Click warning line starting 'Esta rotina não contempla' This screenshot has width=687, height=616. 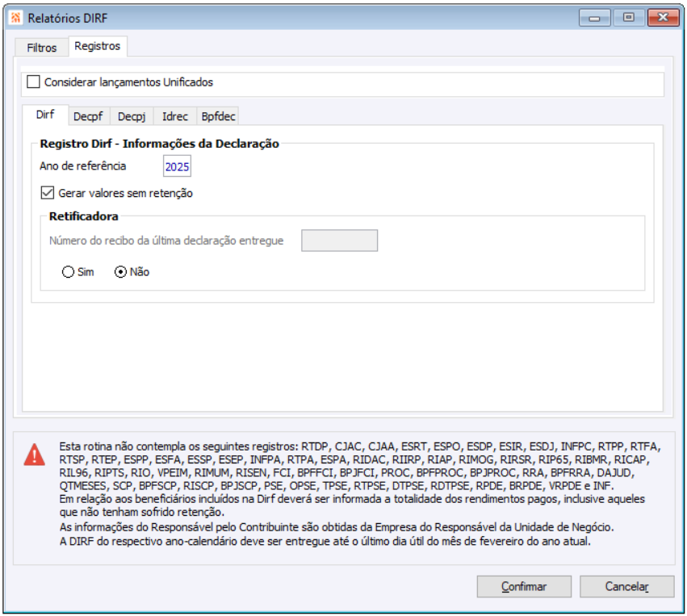[x=360, y=446]
